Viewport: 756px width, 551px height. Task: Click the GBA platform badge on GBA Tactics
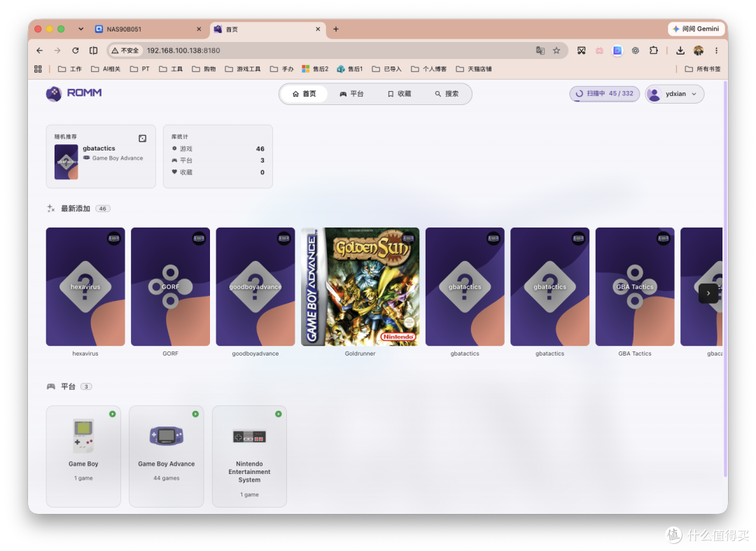[663, 238]
